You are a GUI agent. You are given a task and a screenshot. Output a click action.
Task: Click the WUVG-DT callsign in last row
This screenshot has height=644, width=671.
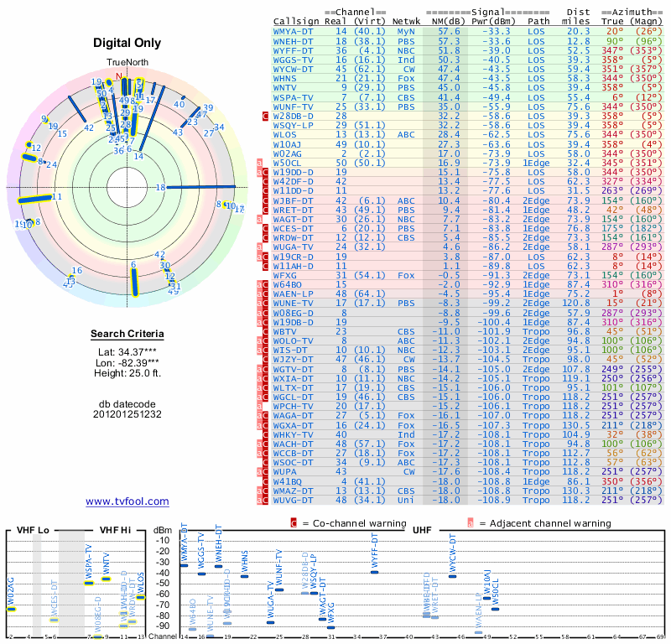point(293,501)
